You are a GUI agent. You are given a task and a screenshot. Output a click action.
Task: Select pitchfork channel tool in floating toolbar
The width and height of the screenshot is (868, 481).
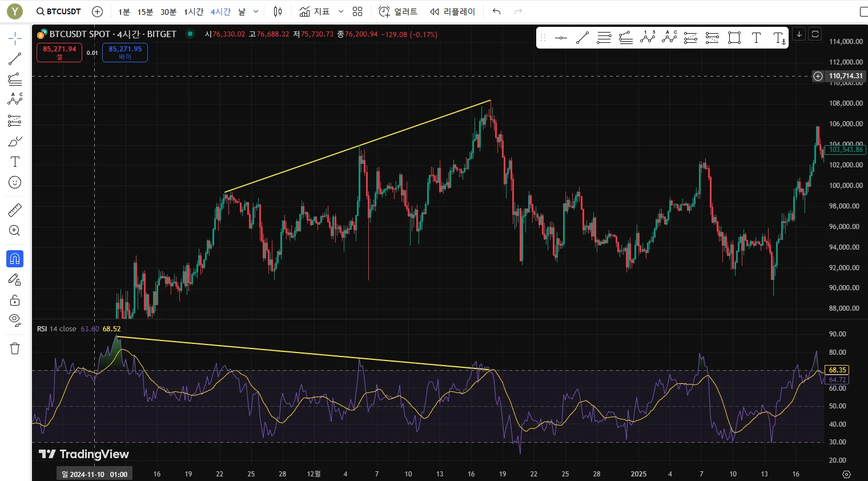click(x=626, y=38)
